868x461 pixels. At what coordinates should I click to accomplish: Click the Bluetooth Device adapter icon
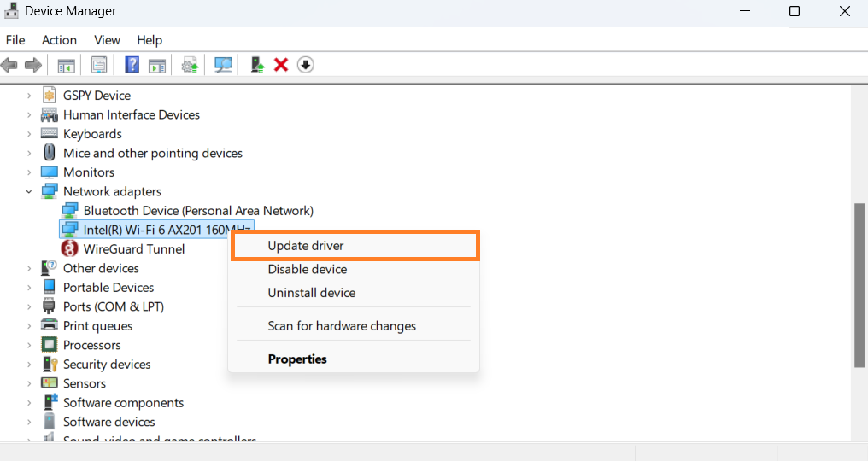[70, 210]
